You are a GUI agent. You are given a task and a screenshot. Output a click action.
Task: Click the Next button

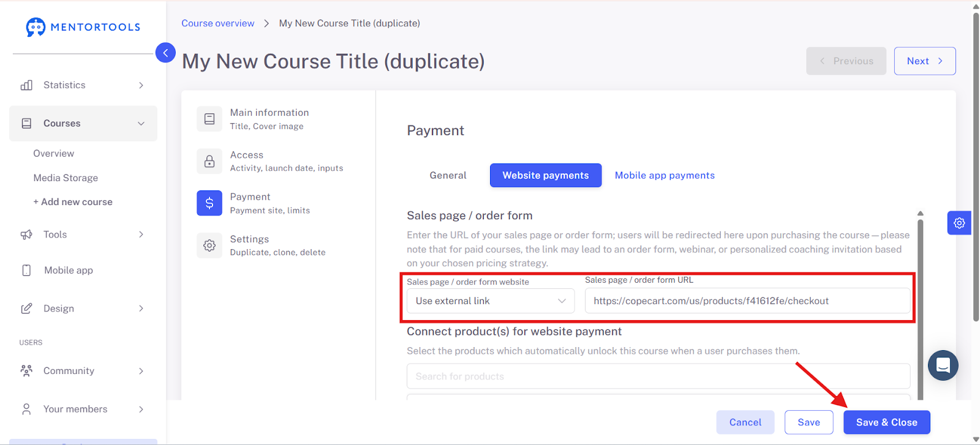[x=925, y=61]
